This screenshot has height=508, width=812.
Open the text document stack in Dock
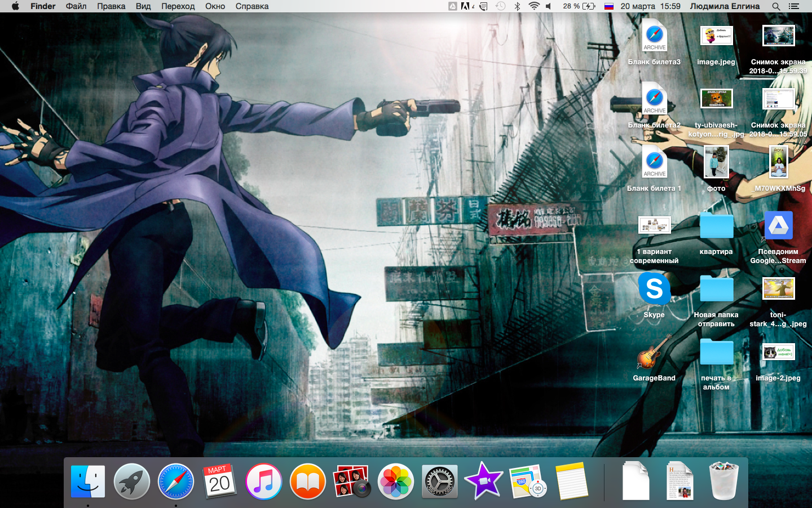coord(680,481)
